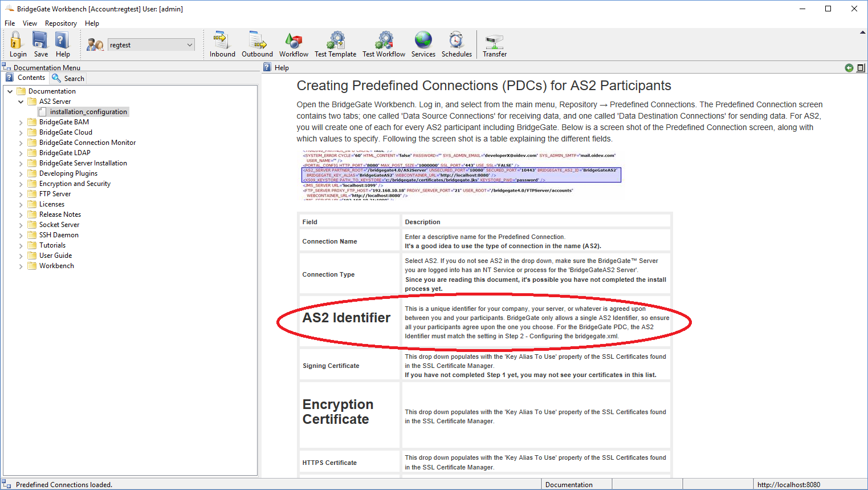
Task: Open the View menu
Action: pyautogui.click(x=30, y=23)
